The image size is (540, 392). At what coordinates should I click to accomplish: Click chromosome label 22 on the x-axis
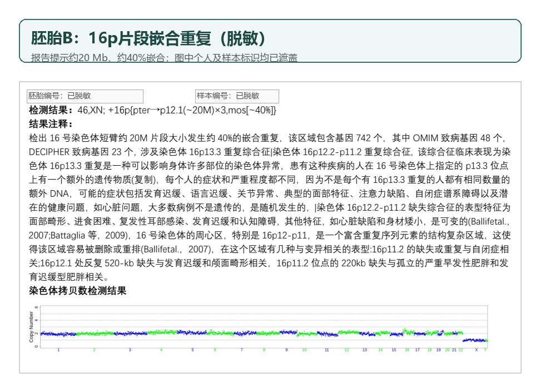click(461, 350)
